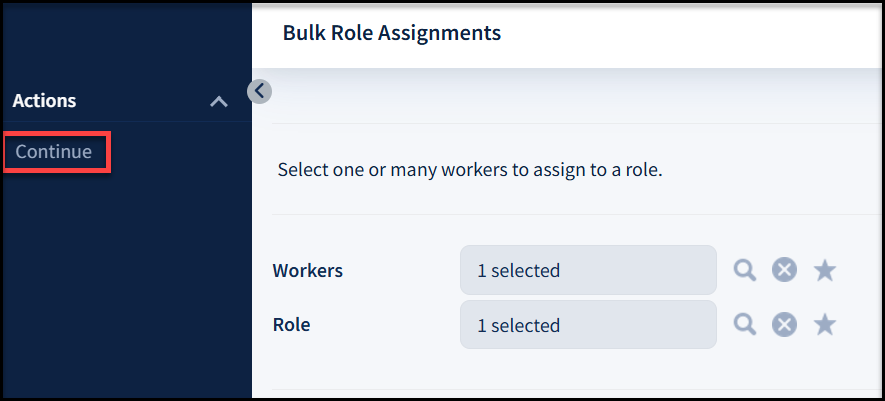
Task: Click the Actions panel heading
Action: pyautogui.click(x=45, y=101)
